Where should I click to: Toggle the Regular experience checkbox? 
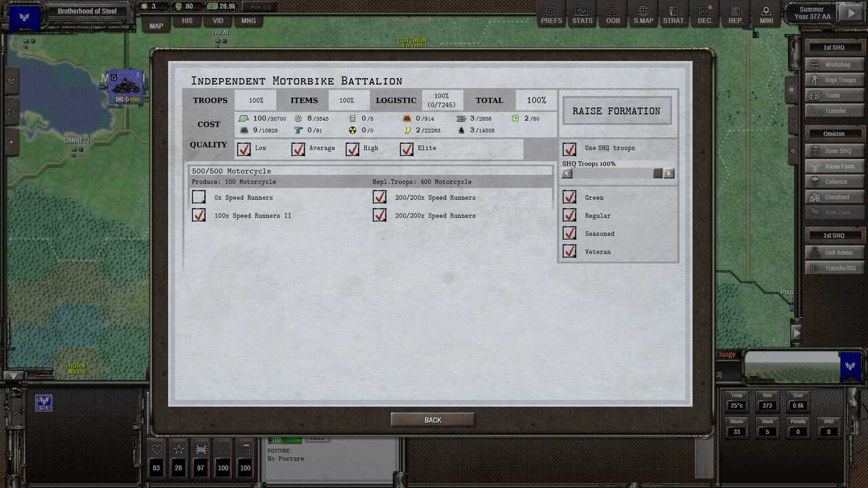570,216
